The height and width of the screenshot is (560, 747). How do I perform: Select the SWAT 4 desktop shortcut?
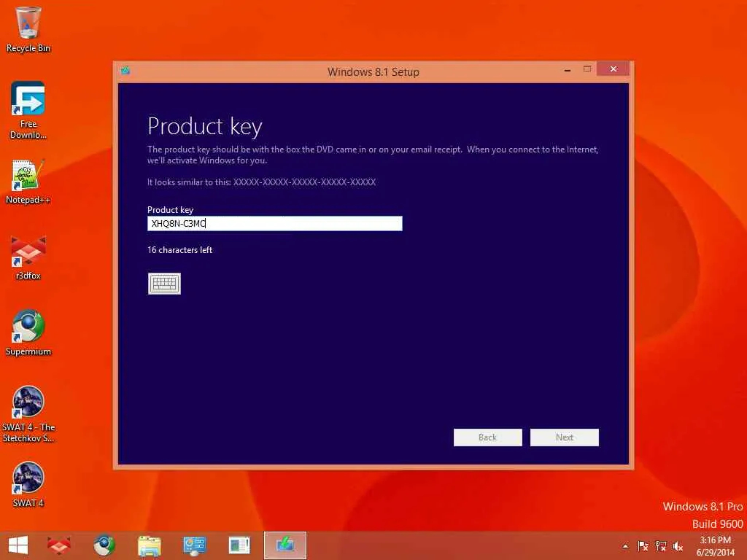[28, 484]
